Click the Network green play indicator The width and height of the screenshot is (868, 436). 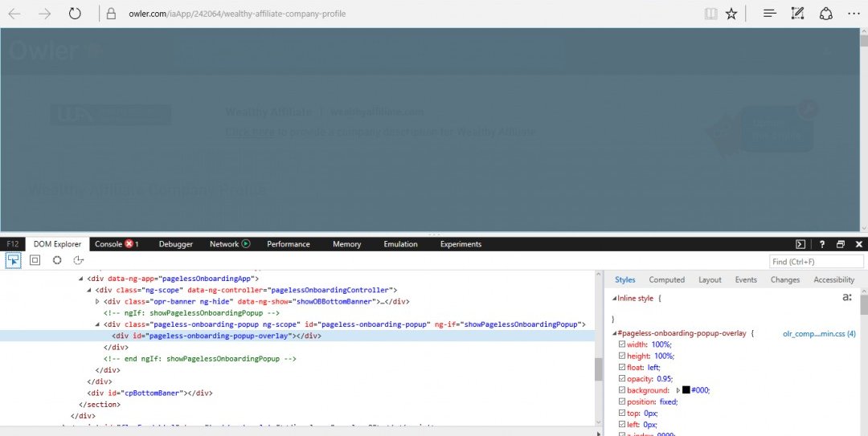tap(246, 243)
